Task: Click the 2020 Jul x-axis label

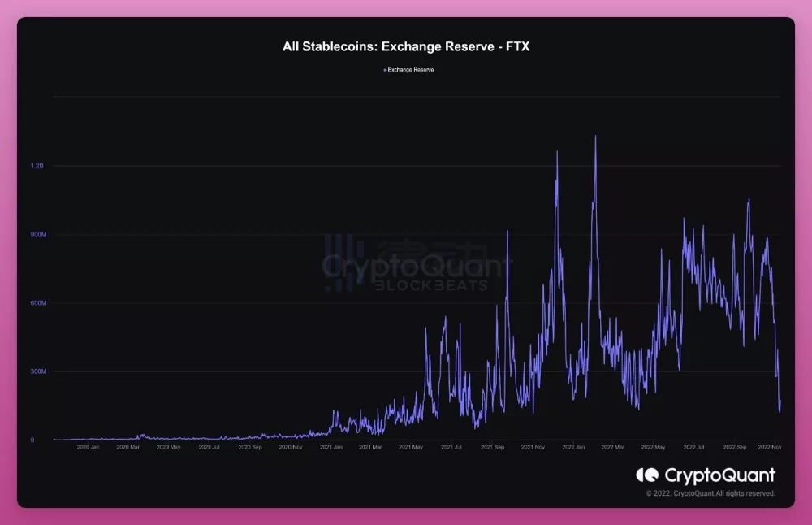Action: tap(209, 447)
